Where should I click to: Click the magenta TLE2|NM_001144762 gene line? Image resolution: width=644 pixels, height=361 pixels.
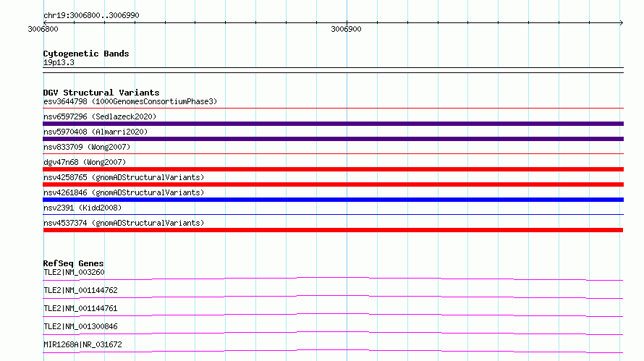click(333, 297)
